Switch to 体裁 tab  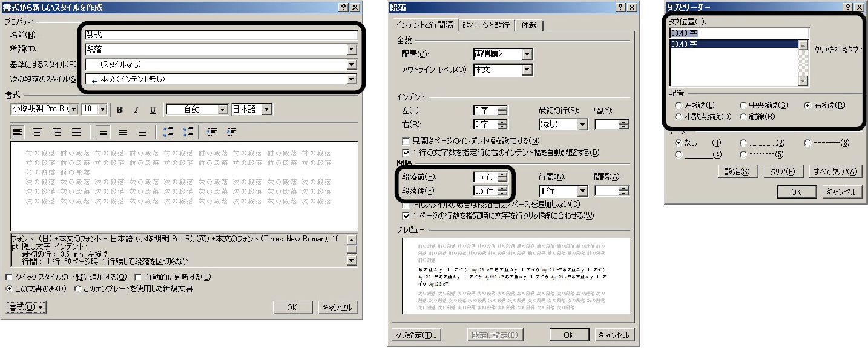point(530,25)
